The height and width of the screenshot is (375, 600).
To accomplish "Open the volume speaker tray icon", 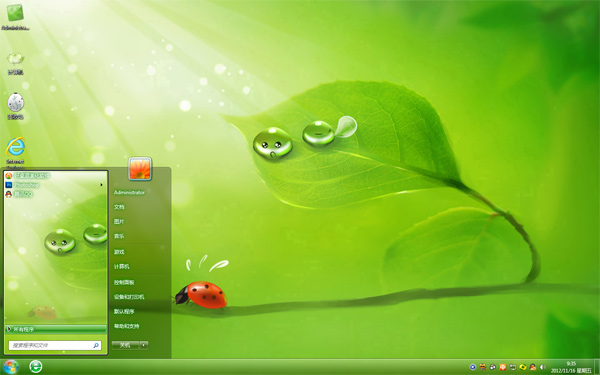I will click(543, 367).
